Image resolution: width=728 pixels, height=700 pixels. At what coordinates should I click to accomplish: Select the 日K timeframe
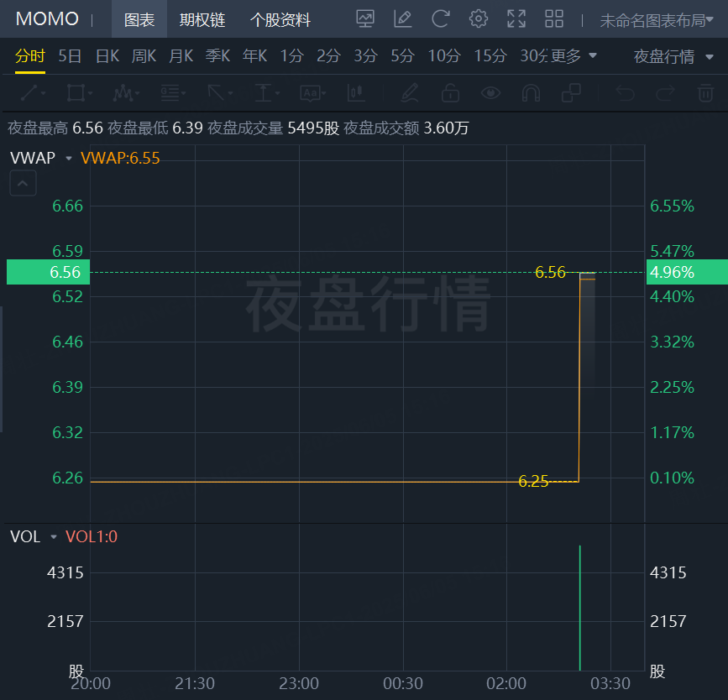107,55
